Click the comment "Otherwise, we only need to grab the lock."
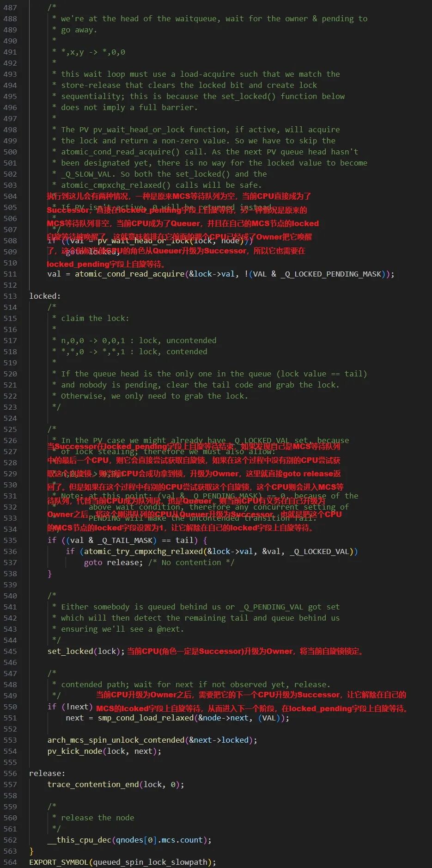The height and width of the screenshot is (868, 432). point(154,396)
